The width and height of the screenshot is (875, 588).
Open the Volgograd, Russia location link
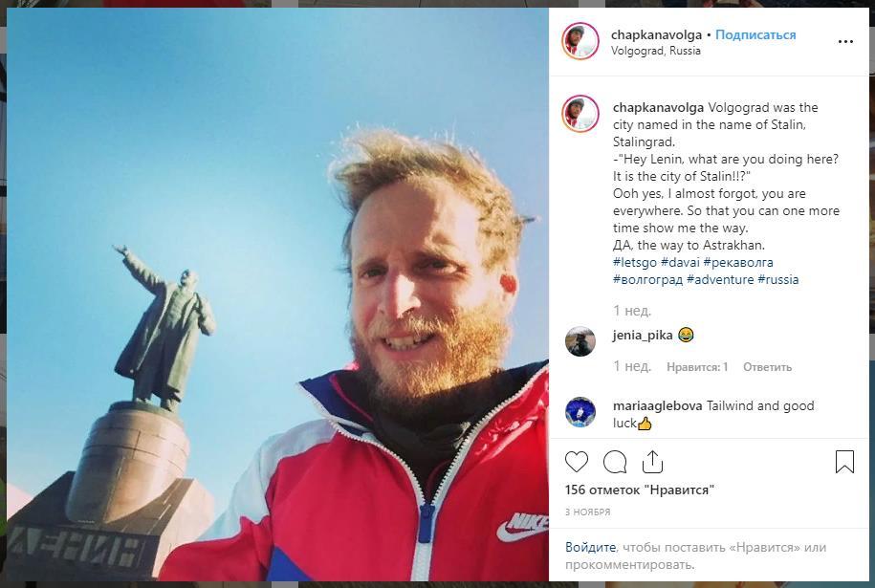(656, 51)
